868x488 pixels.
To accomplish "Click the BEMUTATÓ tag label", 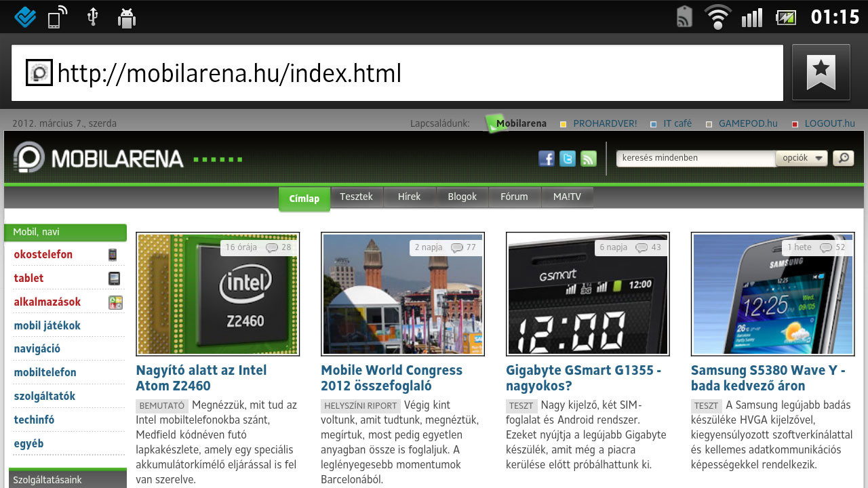I will click(x=162, y=406).
